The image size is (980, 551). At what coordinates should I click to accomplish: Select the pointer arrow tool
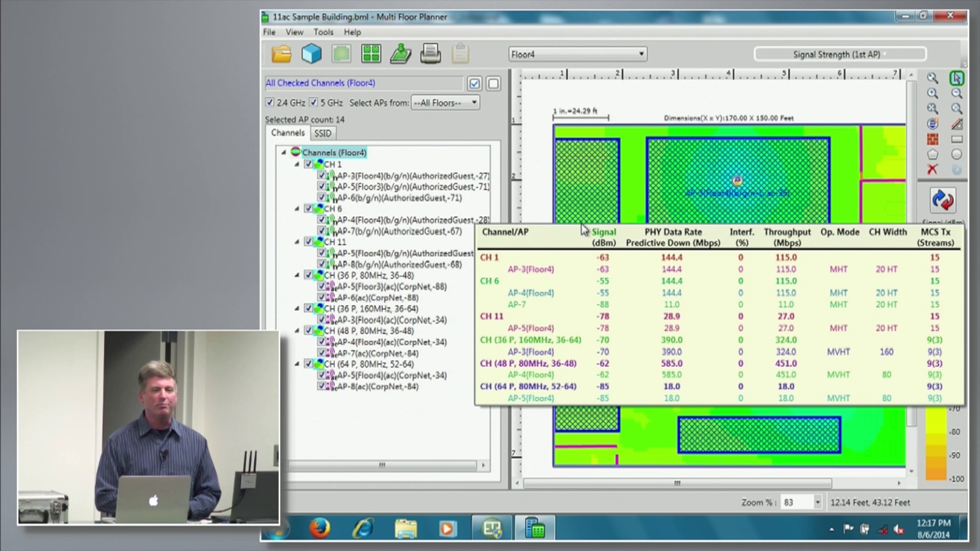[957, 78]
